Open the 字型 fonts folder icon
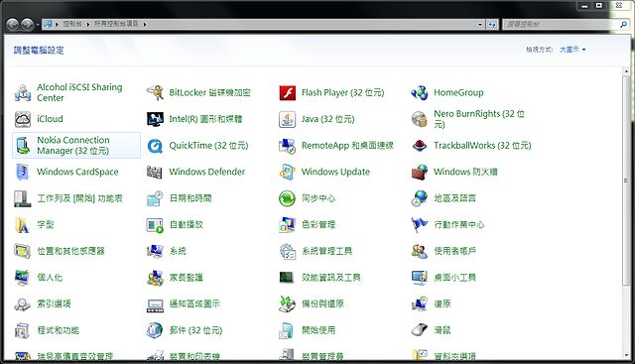Screen dimensions: 635x364 [x=23, y=225]
